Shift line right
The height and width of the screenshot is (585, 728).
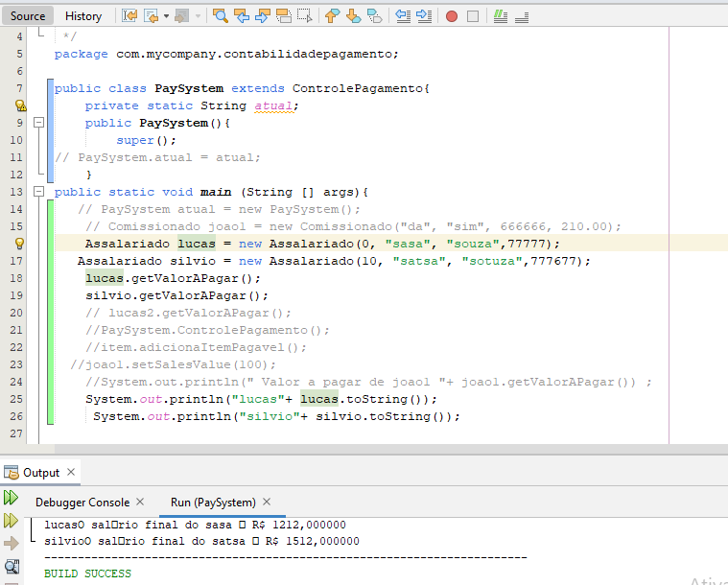click(424, 16)
